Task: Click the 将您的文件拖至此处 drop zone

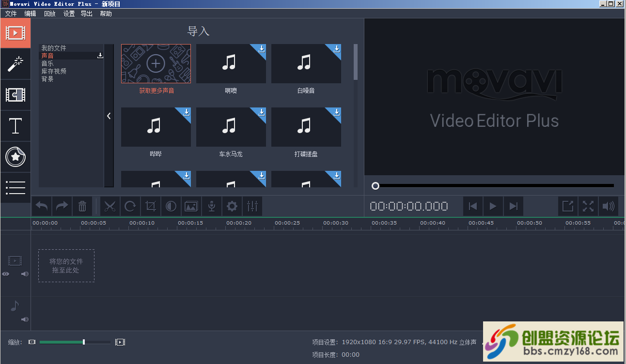Action: (x=66, y=266)
